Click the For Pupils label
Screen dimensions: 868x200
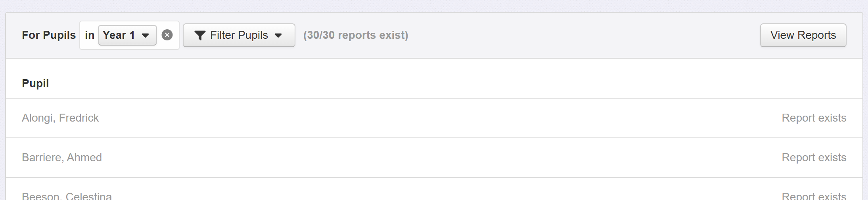pos(49,35)
